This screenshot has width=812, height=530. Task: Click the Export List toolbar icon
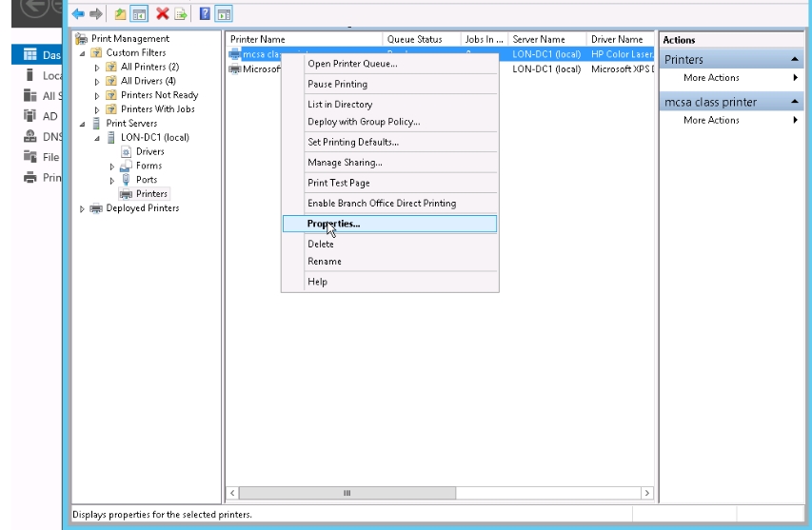[x=180, y=14]
